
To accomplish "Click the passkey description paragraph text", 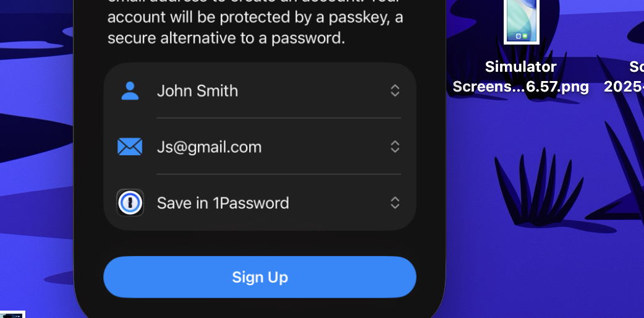I will [255, 23].
